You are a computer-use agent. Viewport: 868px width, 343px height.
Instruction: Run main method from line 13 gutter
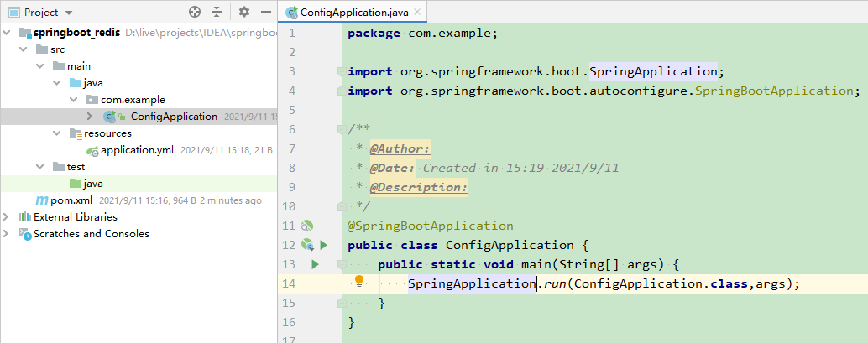315,264
